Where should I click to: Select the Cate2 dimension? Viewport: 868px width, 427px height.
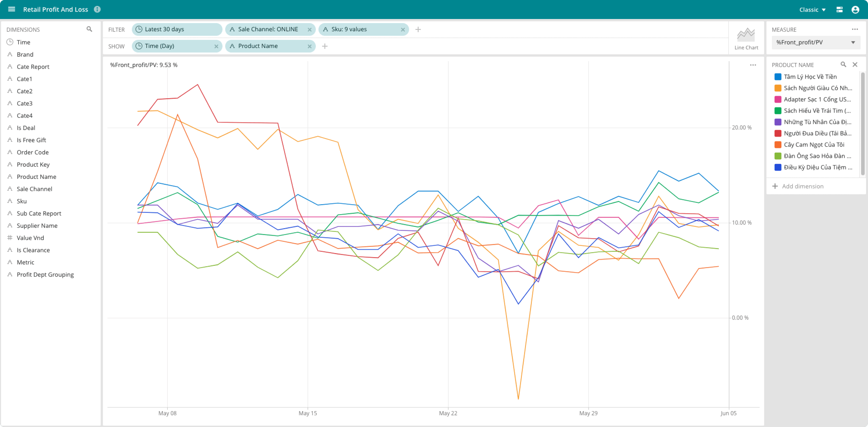pos(51,91)
